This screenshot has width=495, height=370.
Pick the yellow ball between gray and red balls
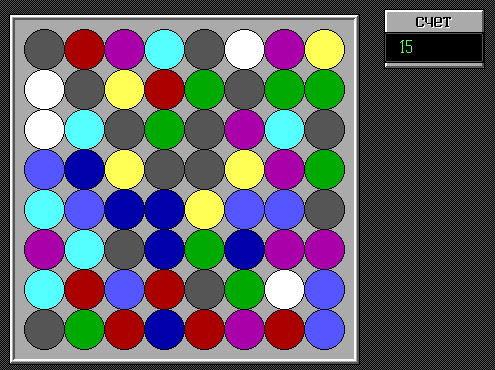point(124,89)
